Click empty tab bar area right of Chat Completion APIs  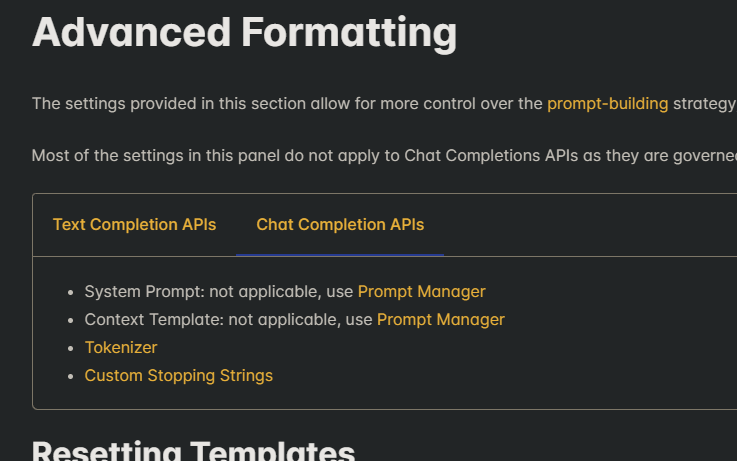[x=590, y=225]
